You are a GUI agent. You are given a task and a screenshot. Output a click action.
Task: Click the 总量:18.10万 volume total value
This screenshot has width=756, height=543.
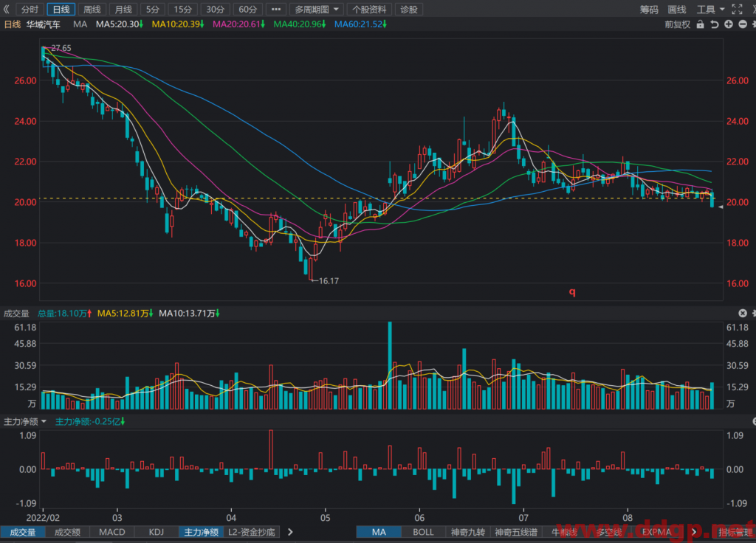[x=65, y=313]
